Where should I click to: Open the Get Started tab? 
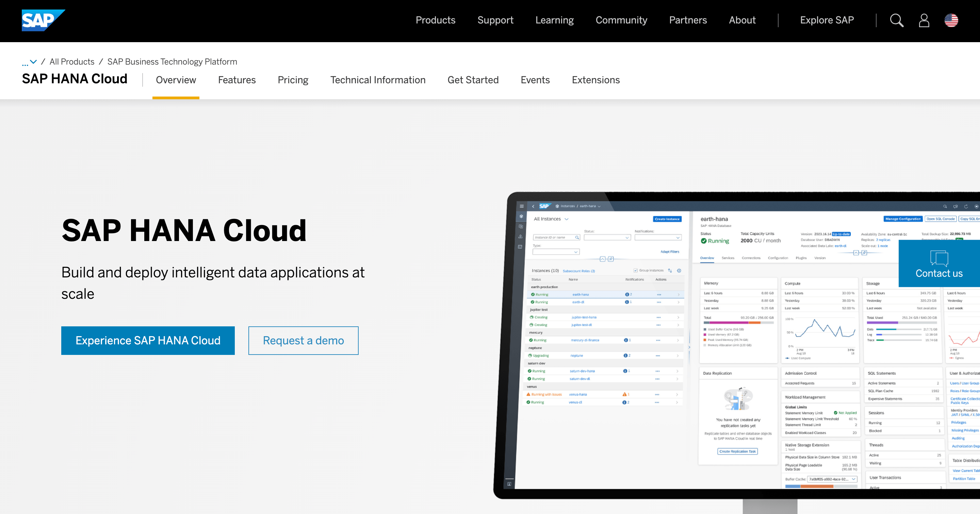473,80
